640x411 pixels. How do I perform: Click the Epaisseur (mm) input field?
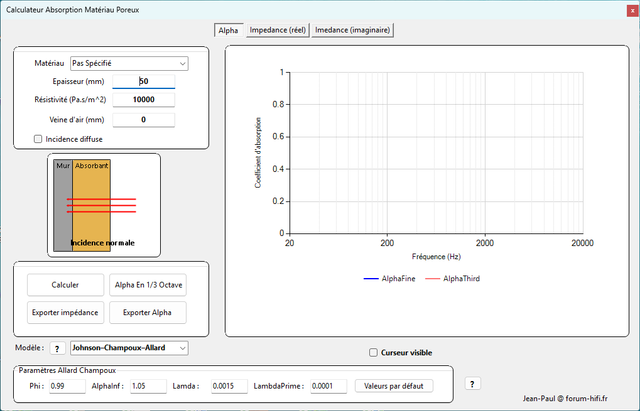144,81
